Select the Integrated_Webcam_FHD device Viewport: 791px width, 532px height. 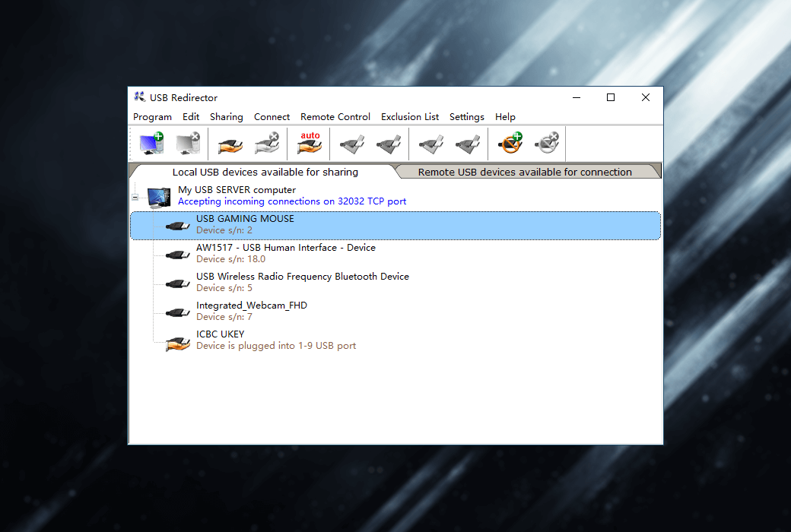251,310
